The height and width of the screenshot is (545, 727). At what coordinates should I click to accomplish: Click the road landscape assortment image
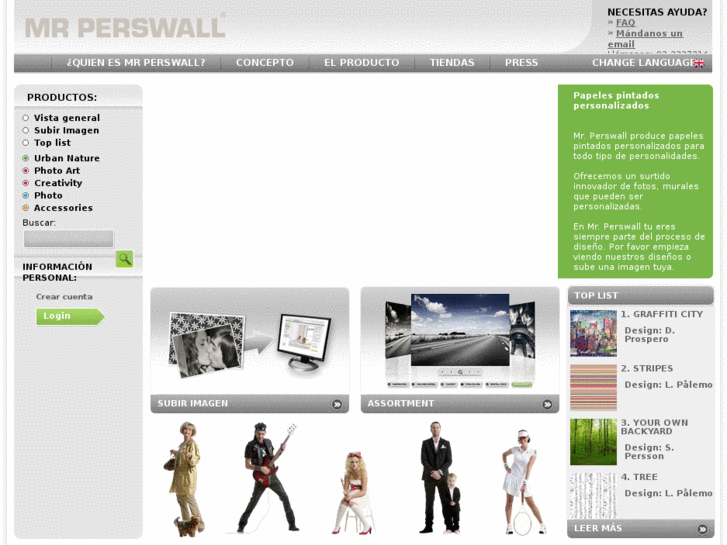(x=460, y=330)
